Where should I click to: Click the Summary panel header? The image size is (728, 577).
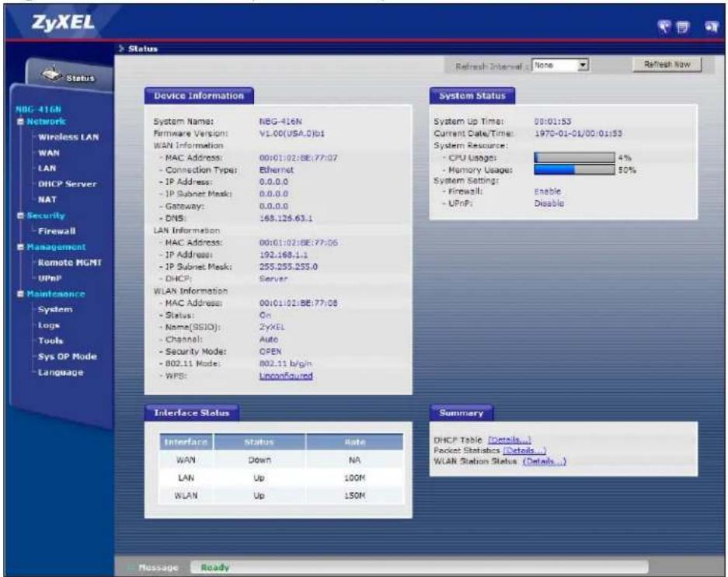[461, 412]
